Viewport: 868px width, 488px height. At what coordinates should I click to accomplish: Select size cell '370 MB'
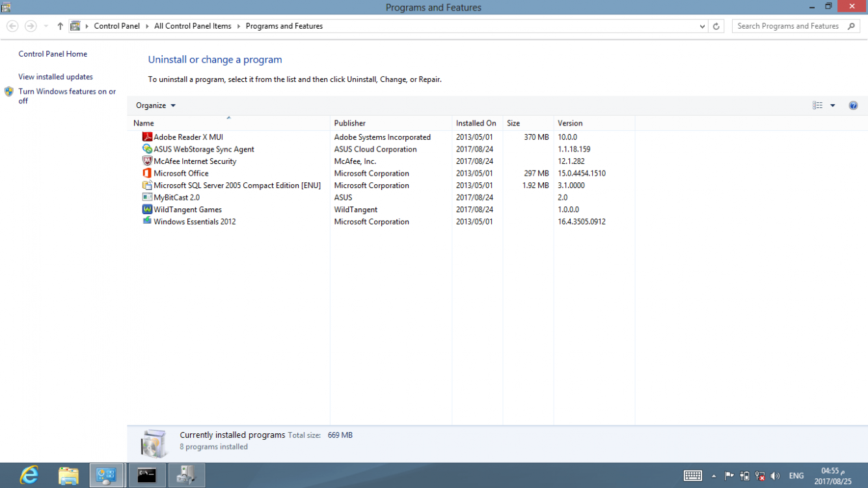536,137
